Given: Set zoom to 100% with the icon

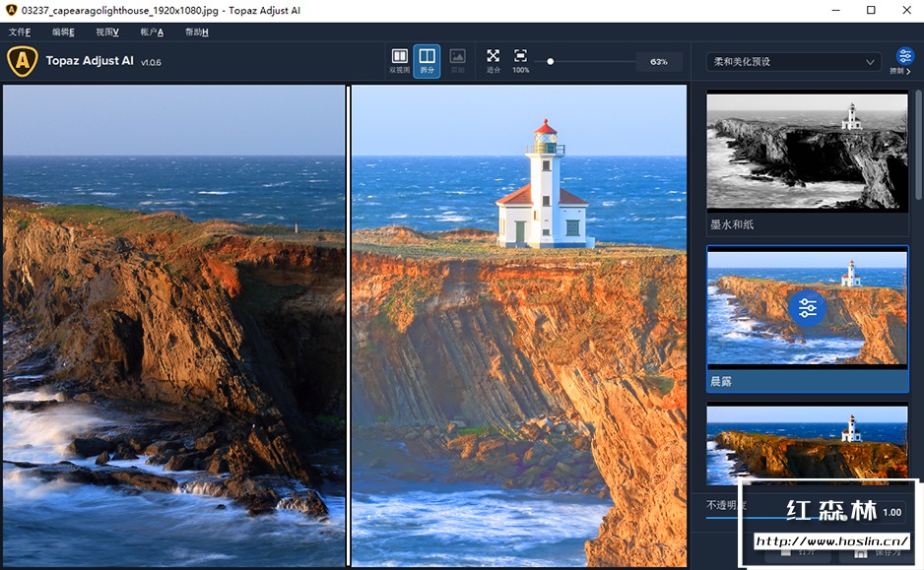Looking at the screenshot, I should tap(520, 60).
